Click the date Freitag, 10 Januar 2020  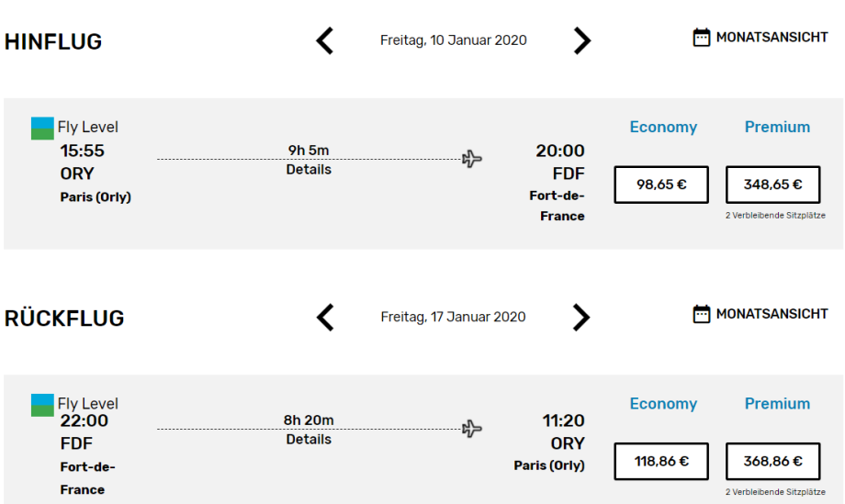pos(454,40)
